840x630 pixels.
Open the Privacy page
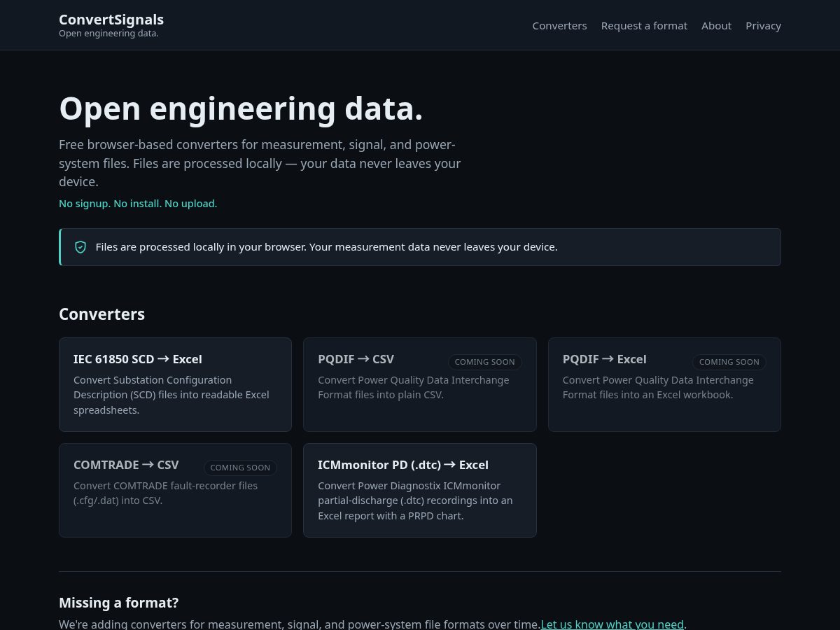click(763, 26)
